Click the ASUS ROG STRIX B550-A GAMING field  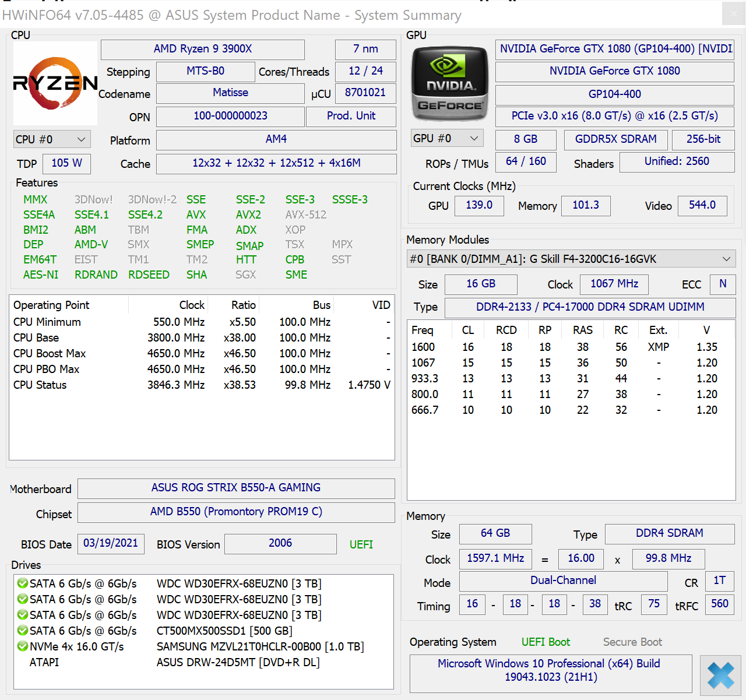coord(236,488)
